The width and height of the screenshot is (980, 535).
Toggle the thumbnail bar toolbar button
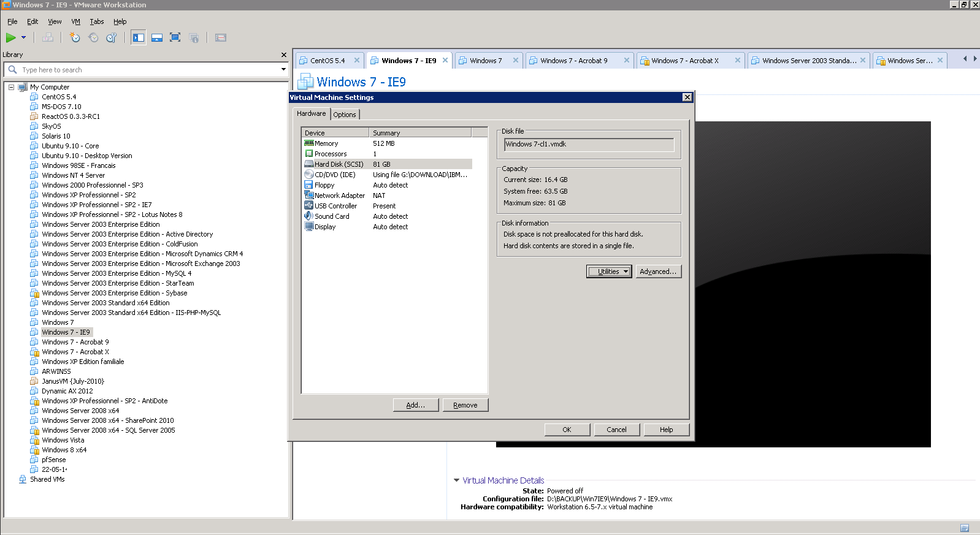tap(157, 38)
